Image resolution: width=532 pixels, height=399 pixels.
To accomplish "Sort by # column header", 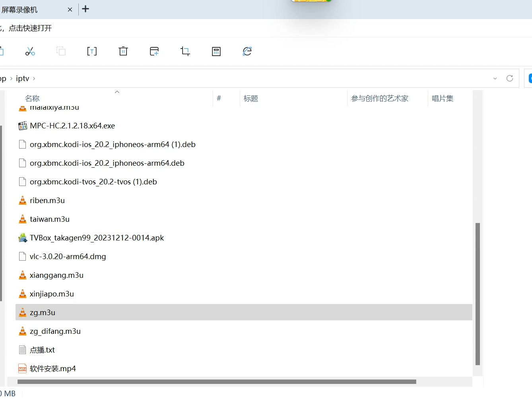I will coord(219,98).
